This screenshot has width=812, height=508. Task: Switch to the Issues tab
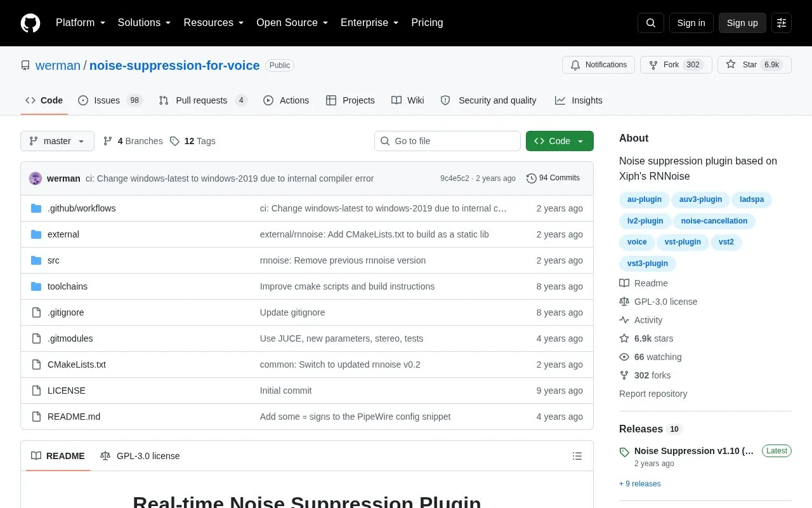(x=110, y=100)
